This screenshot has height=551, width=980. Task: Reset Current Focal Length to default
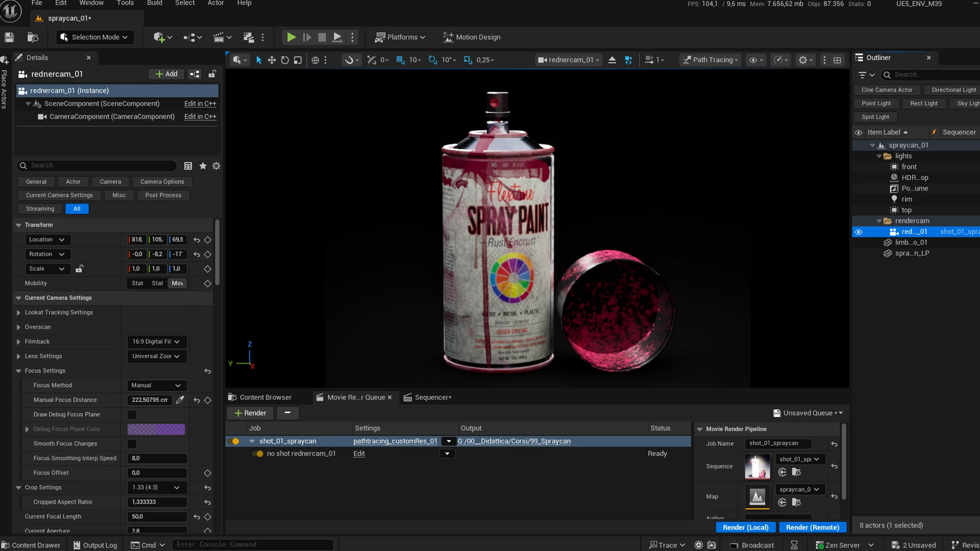pyautogui.click(x=197, y=517)
